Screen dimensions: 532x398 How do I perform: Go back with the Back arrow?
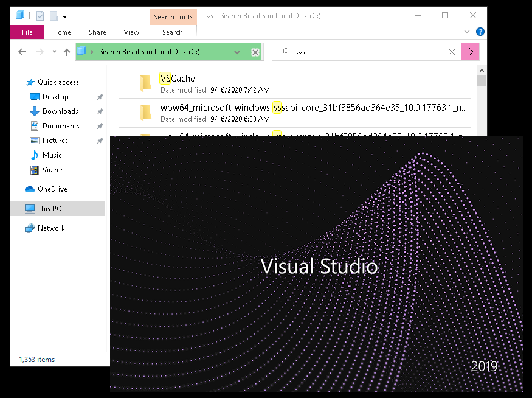22,52
